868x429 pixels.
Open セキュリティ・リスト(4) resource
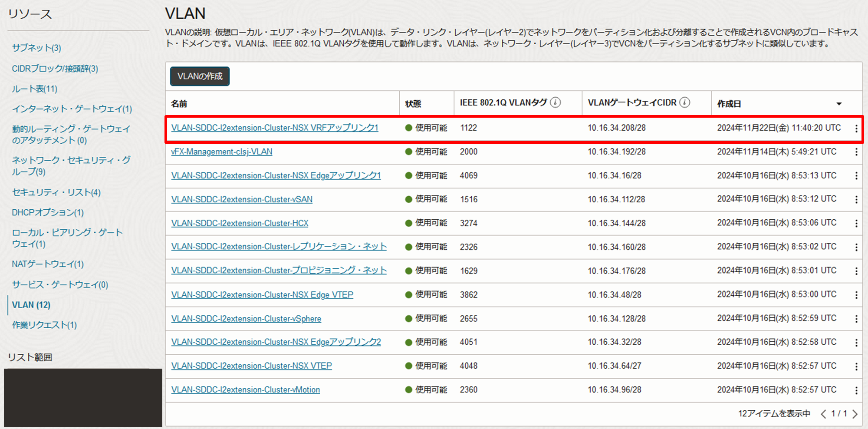(56, 192)
